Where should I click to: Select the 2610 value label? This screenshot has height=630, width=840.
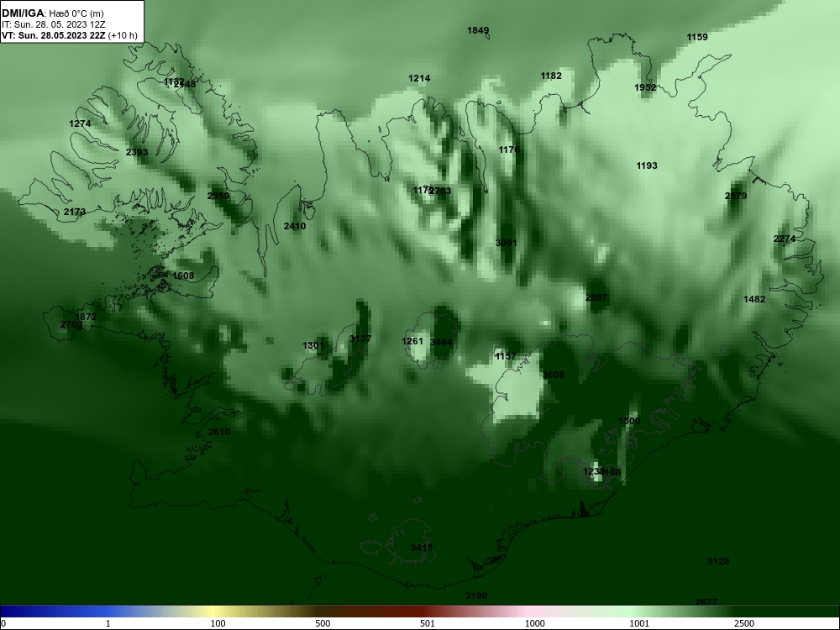click(x=219, y=432)
